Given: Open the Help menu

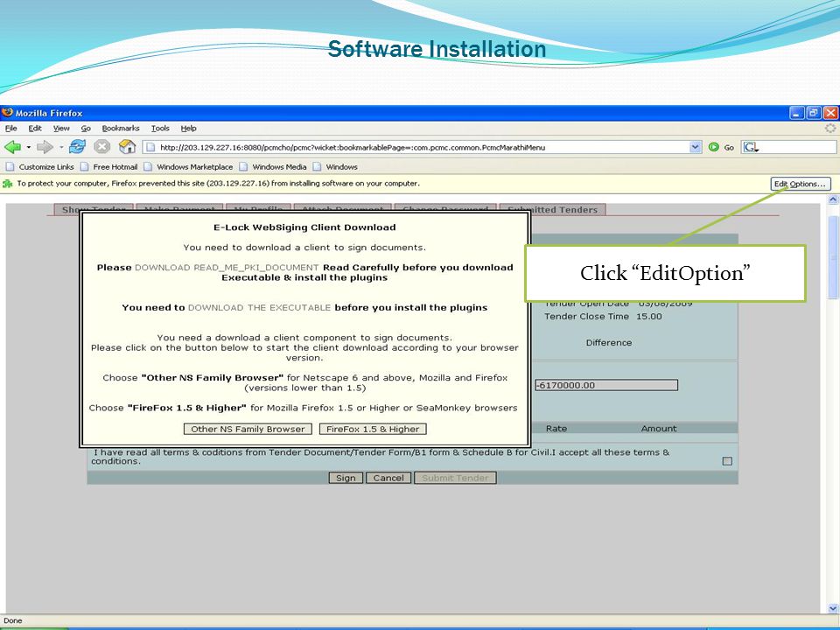Looking at the screenshot, I should pos(189,128).
